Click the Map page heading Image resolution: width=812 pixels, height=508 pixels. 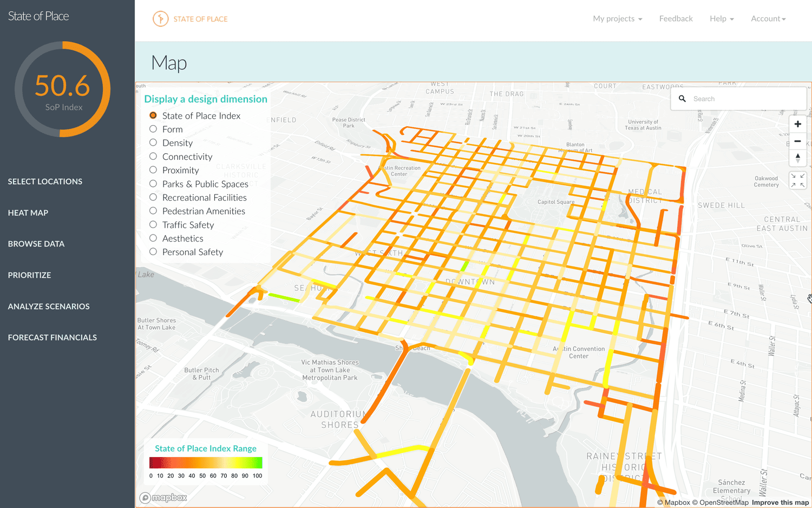point(169,63)
